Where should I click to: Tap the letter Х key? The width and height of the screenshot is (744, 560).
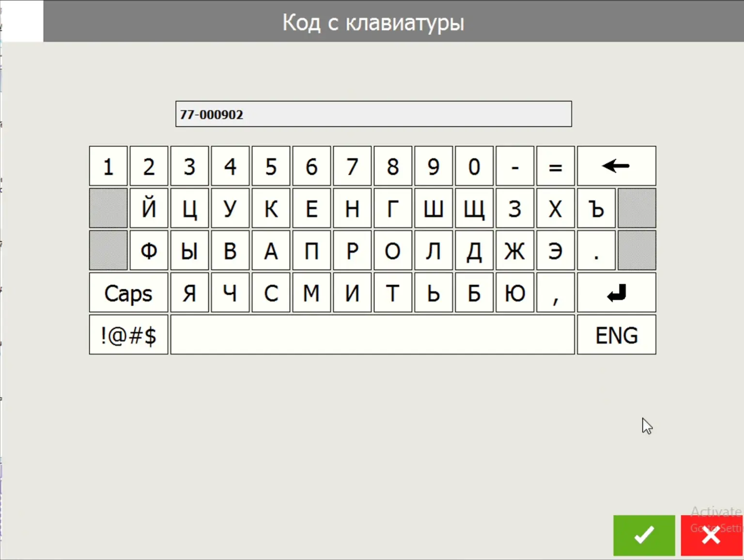click(556, 208)
